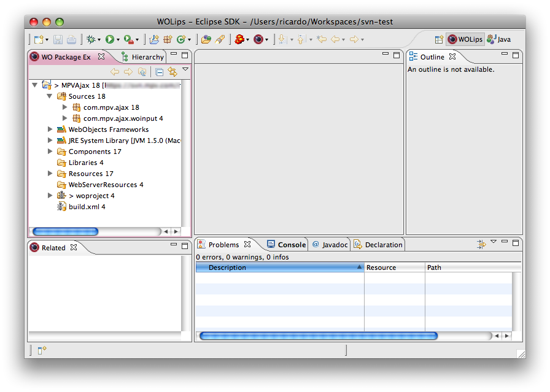550x392 pixels.
Task: Close the Outline view tab
Action: [452, 56]
